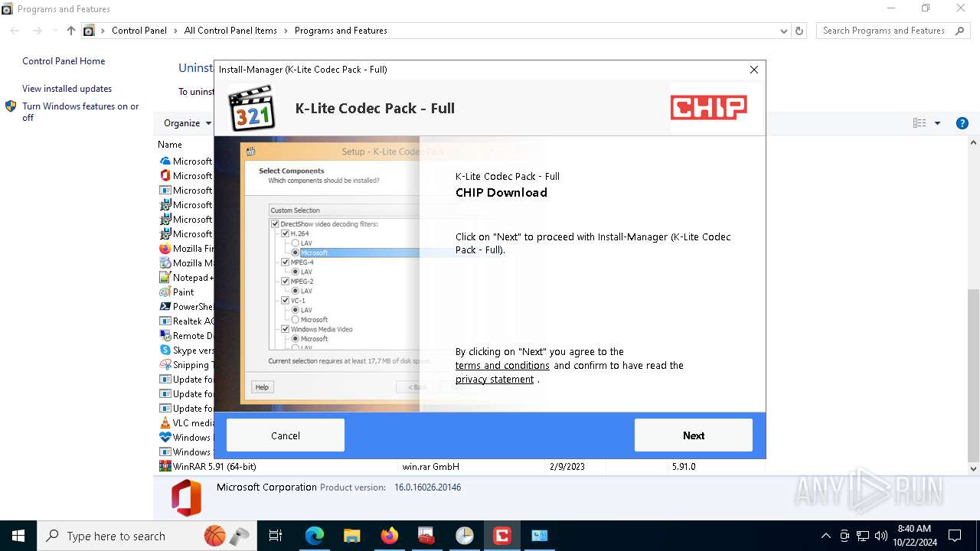Image resolution: width=980 pixels, height=551 pixels.
Task: Launch Microsoft Edge from the taskbar
Action: coord(315,536)
